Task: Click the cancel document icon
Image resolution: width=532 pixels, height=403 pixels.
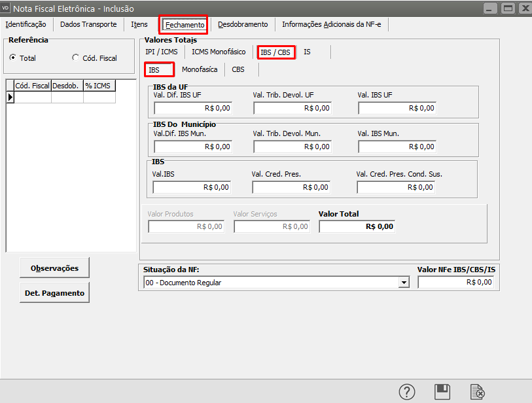Action: (478, 391)
